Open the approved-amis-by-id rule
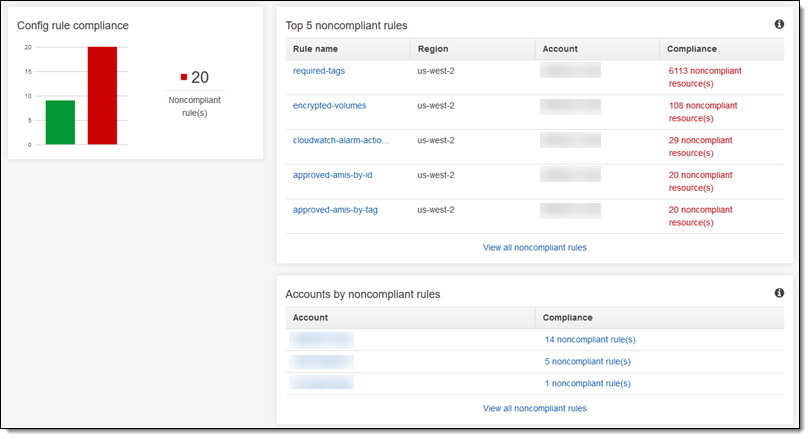The width and height of the screenshot is (810, 439). (332, 175)
